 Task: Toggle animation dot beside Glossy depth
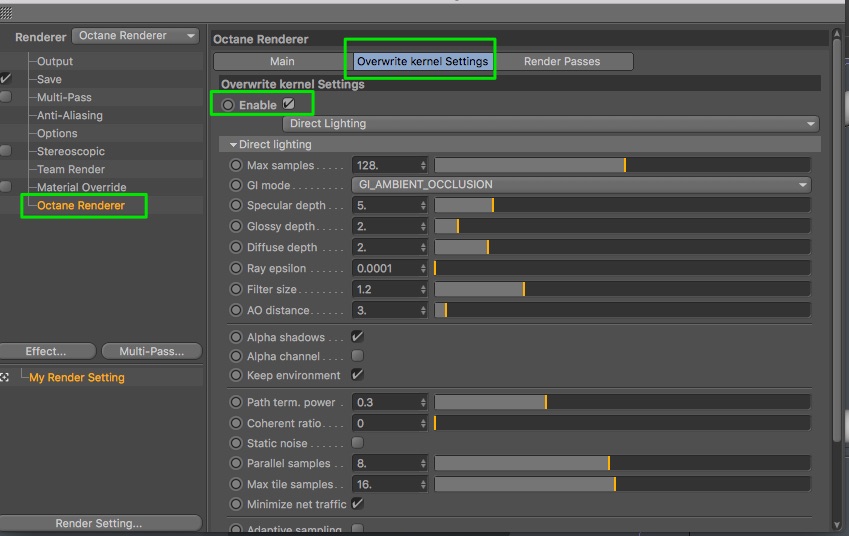tap(236, 226)
